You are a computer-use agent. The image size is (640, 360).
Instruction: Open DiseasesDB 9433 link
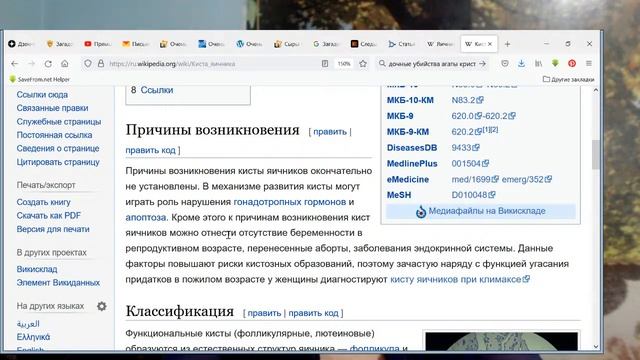point(465,148)
